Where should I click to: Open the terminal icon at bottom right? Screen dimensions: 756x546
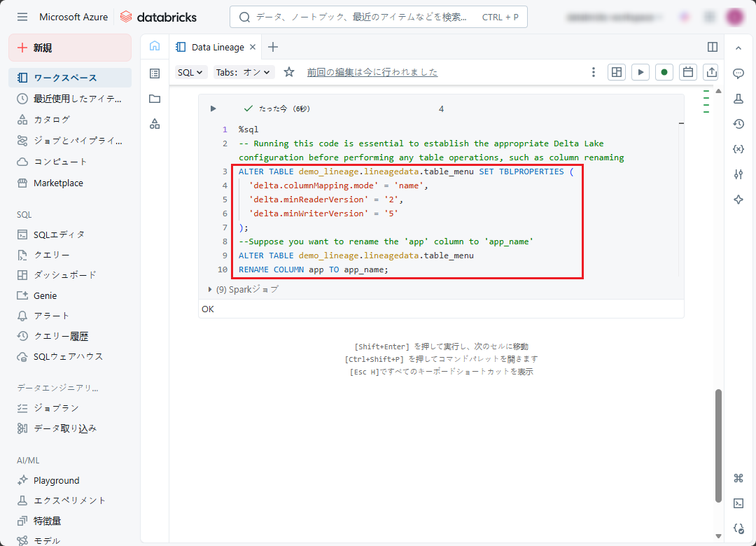tap(738, 503)
